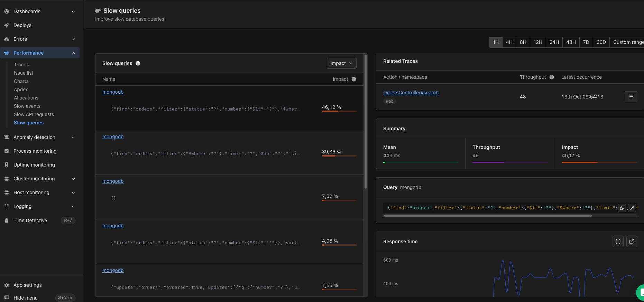Image resolution: width=644 pixels, height=302 pixels.
Task: Open the mongodb query with 39,36 % impact
Action: (113, 136)
